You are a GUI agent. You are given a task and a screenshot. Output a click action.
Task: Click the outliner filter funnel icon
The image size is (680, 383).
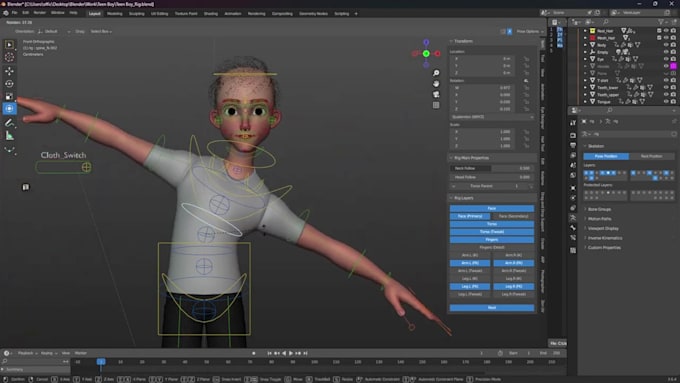pyautogui.click(x=661, y=22)
